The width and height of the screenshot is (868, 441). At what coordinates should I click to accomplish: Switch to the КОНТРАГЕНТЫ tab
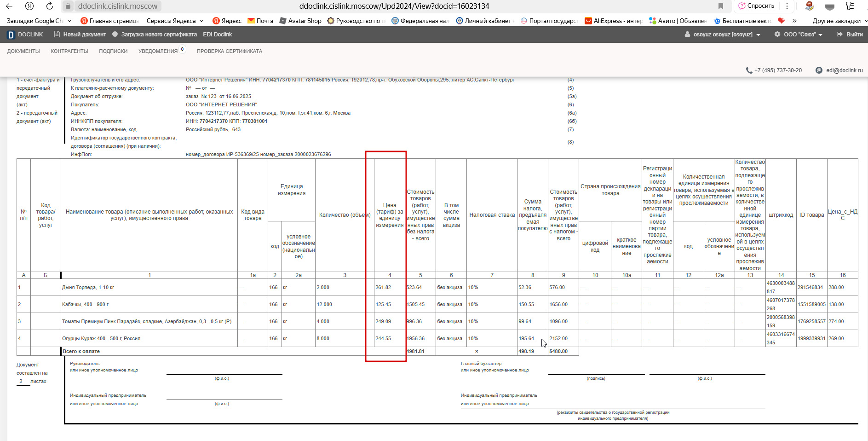69,51
